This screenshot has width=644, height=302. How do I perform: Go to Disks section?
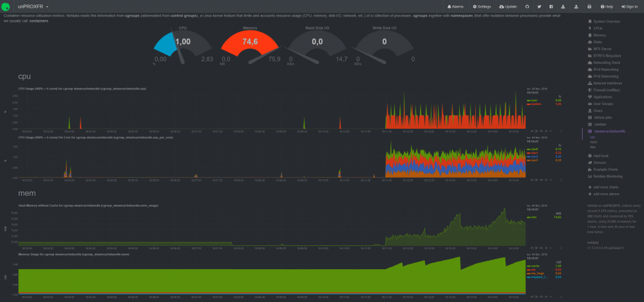[x=595, y=42]
